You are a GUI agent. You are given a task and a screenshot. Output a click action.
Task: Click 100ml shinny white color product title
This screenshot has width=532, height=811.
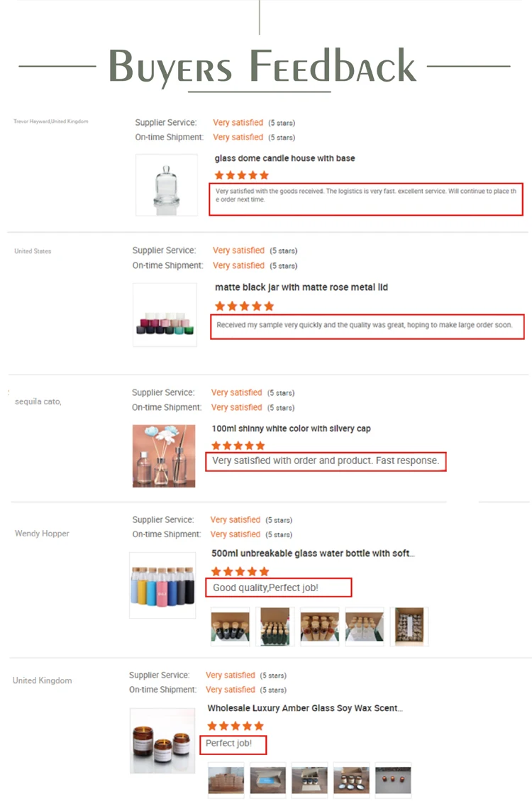pos(291,429)
